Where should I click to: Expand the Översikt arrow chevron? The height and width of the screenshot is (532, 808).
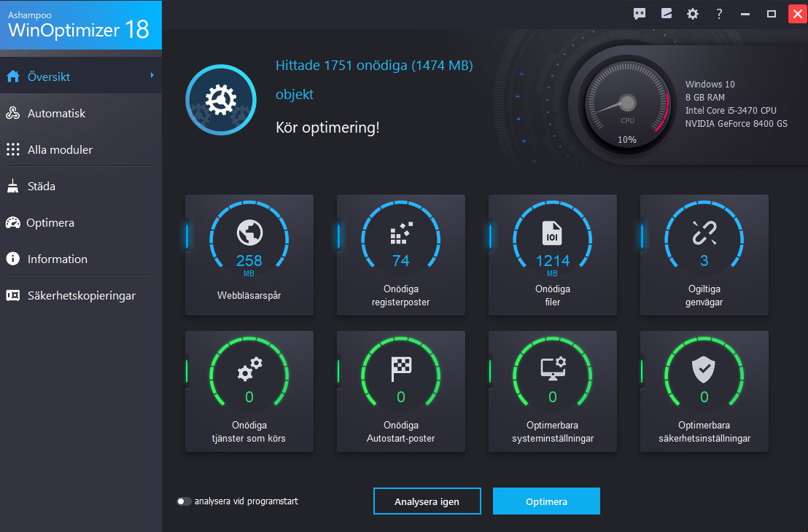click(152, 76)
